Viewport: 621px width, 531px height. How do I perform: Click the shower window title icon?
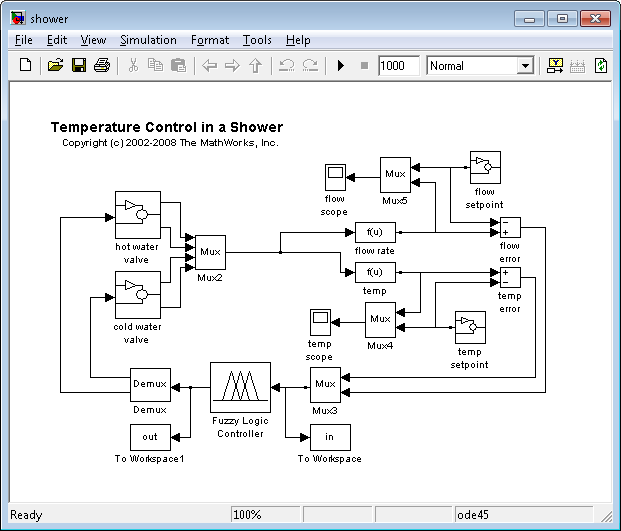[x=18, y=18]
